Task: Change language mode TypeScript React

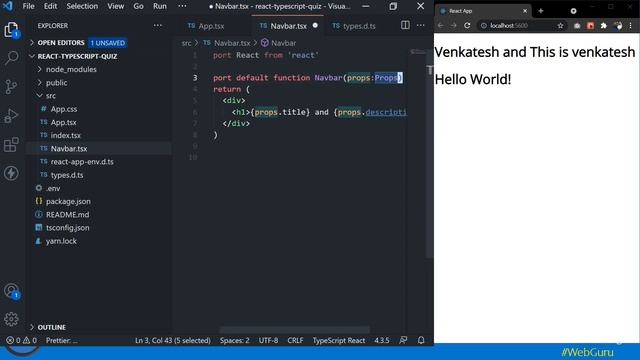Action: point(339,340)
